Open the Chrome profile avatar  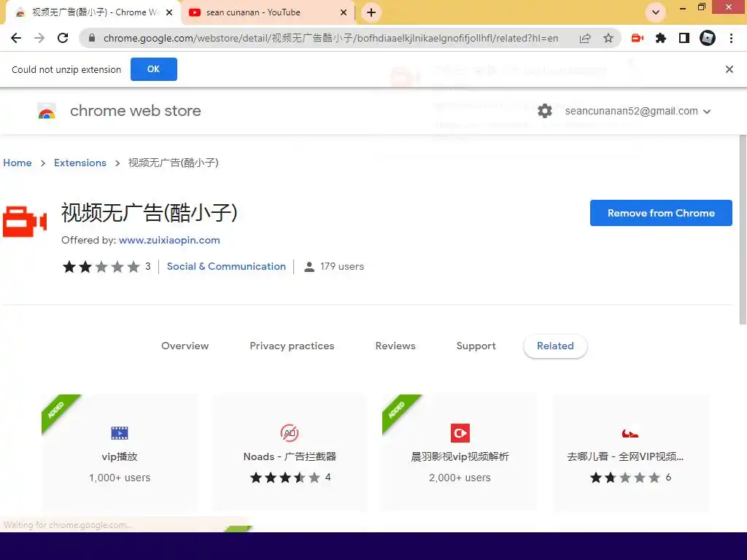tap(708, 38)
